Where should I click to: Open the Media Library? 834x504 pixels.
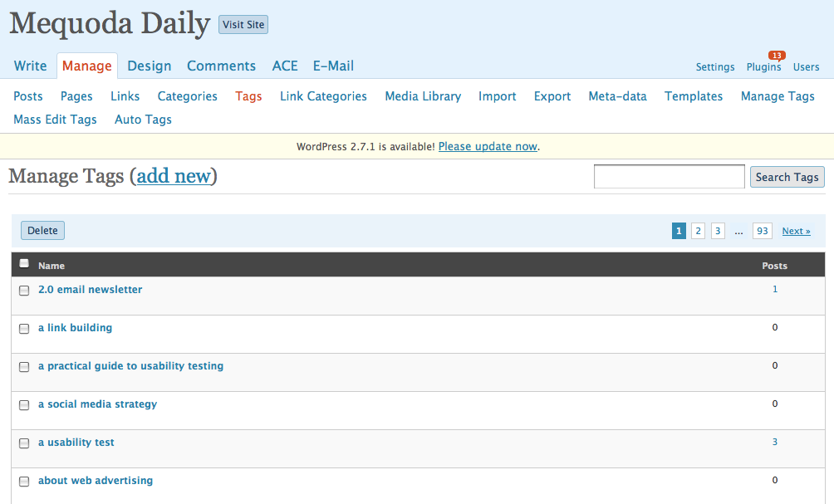click(423, 96)
